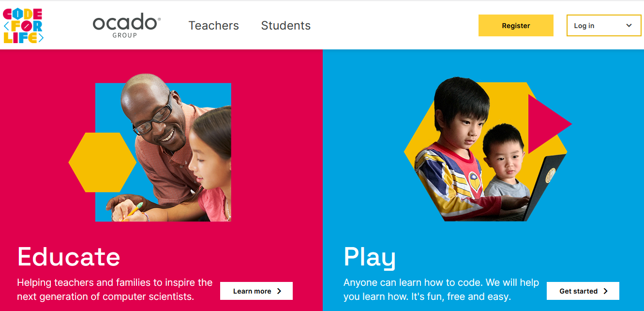Click the Ocado Group logo
Viewport: 644px width, 311px height.
point(126,26)
